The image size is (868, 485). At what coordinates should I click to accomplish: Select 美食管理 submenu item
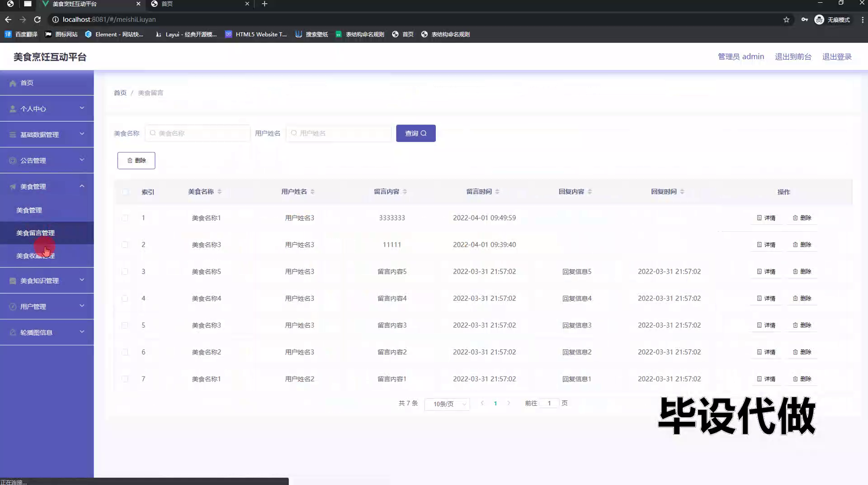point(47,210)
